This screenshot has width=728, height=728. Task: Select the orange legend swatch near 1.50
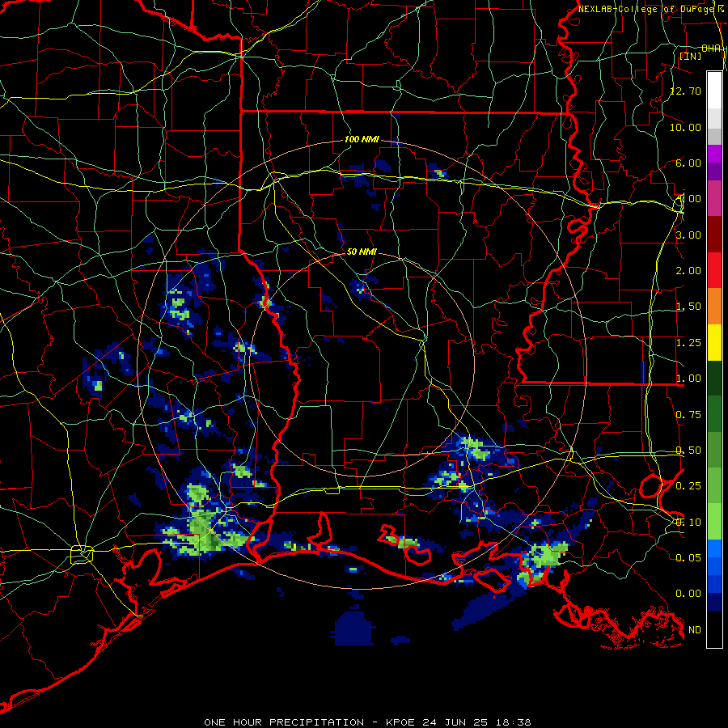pyautogui.click(x=714, y=307)
